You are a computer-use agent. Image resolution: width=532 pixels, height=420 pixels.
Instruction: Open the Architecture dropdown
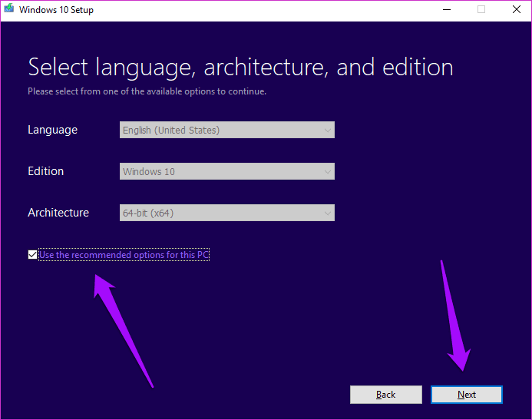tap(227, 213)
